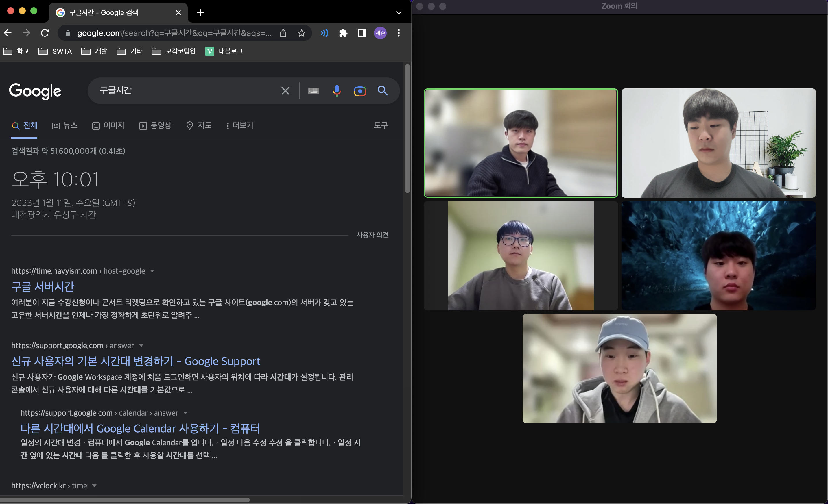Click the 사용자 의견 feedback link

372,235
